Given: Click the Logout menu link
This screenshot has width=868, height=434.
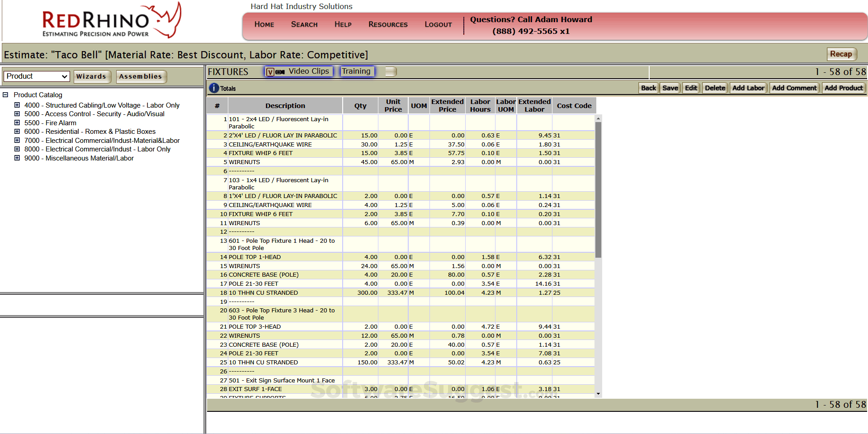Looking at the screenshot, I should point(438,24).
